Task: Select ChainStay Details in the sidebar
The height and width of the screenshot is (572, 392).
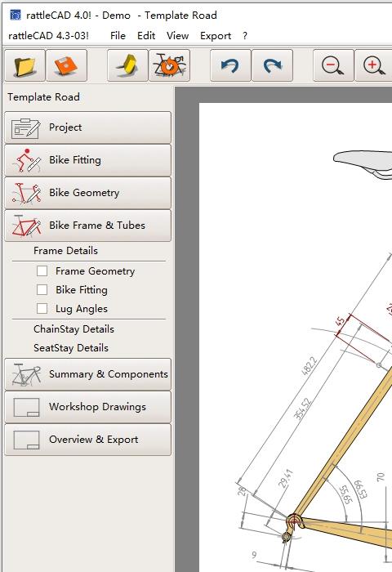Action: tap(73, 329)
